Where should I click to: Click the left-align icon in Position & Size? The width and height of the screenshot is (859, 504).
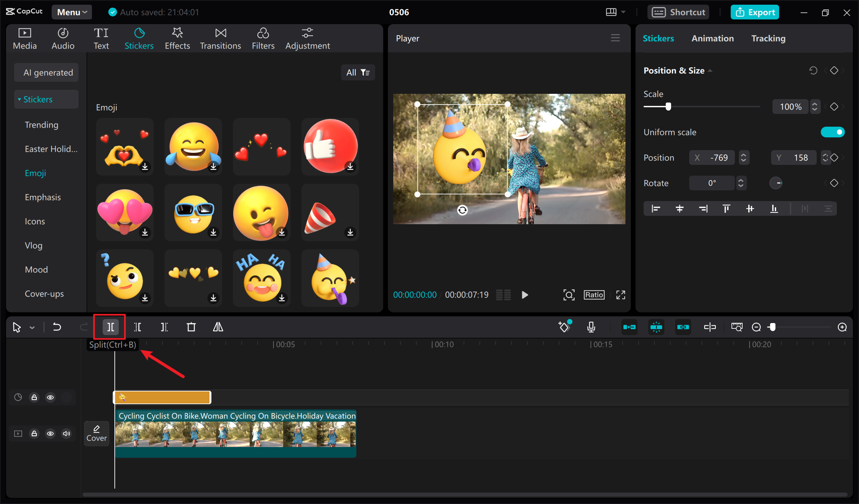[656, 208]
